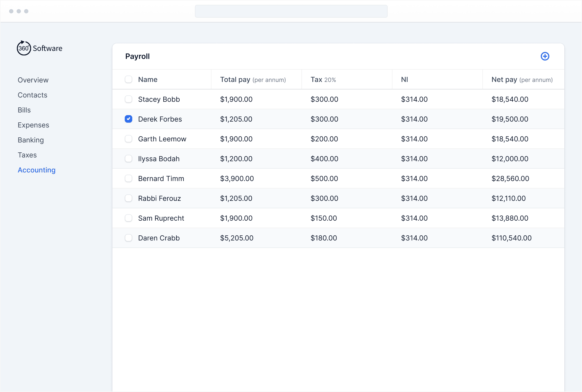This screenshot has width=582, height=392.
Task: Check the Stacey Bobb row checkbox
Action: pyautogui.click(x=129, y=99)
